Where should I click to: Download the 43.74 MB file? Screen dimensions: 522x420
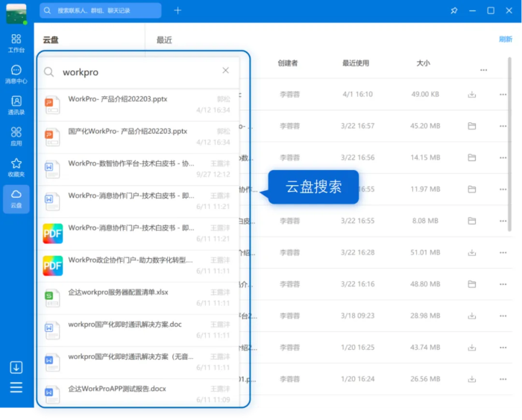tap(472, 348)
